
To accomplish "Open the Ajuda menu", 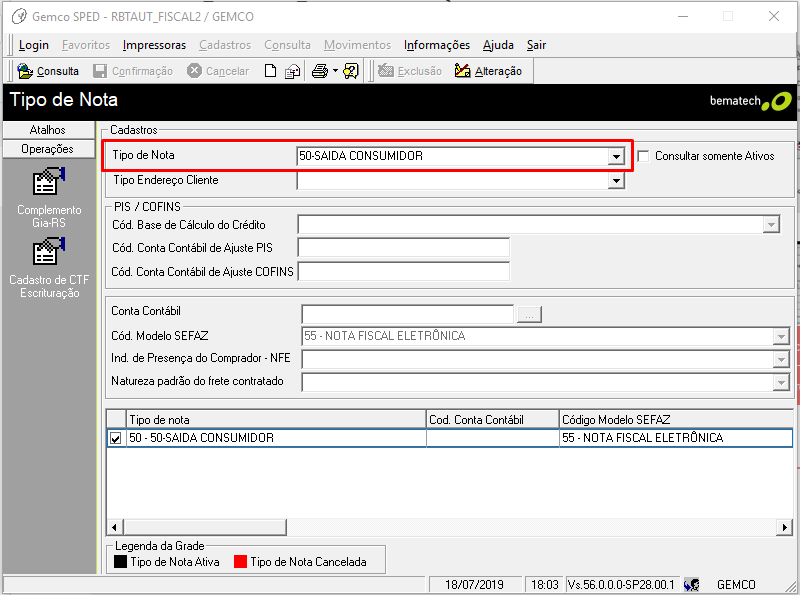I will 498,45.
